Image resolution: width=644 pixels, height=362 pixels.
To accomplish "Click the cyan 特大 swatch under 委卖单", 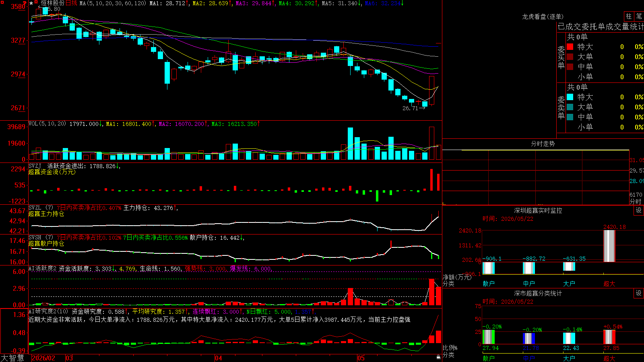I will (x=570, y=97).
